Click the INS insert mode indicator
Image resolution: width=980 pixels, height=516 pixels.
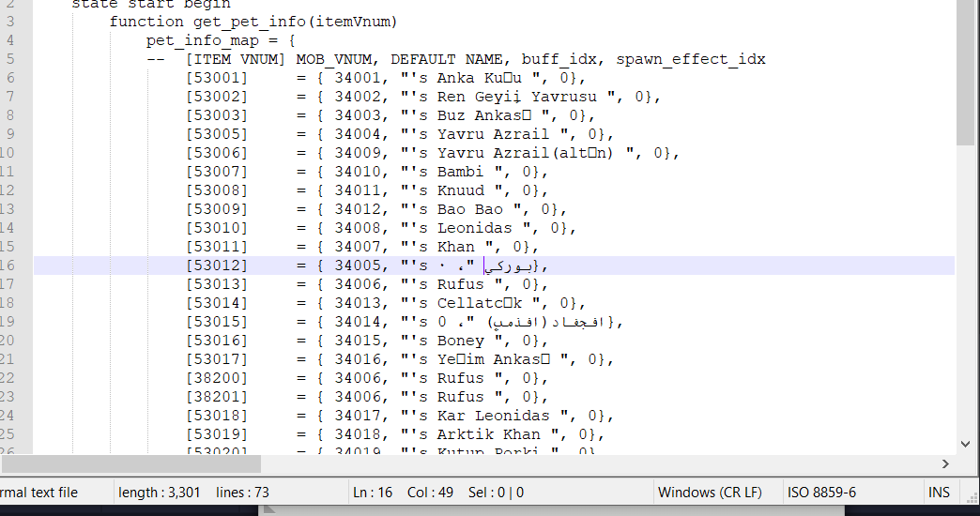(939, 493)
